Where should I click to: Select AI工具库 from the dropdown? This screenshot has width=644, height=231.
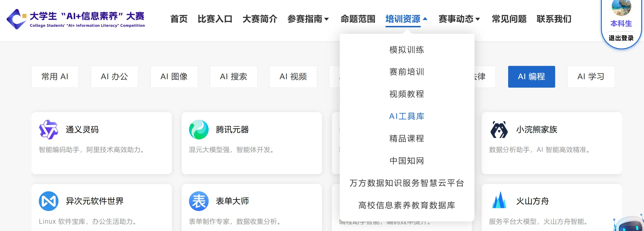pyautogui.click(x=407, y=116)
